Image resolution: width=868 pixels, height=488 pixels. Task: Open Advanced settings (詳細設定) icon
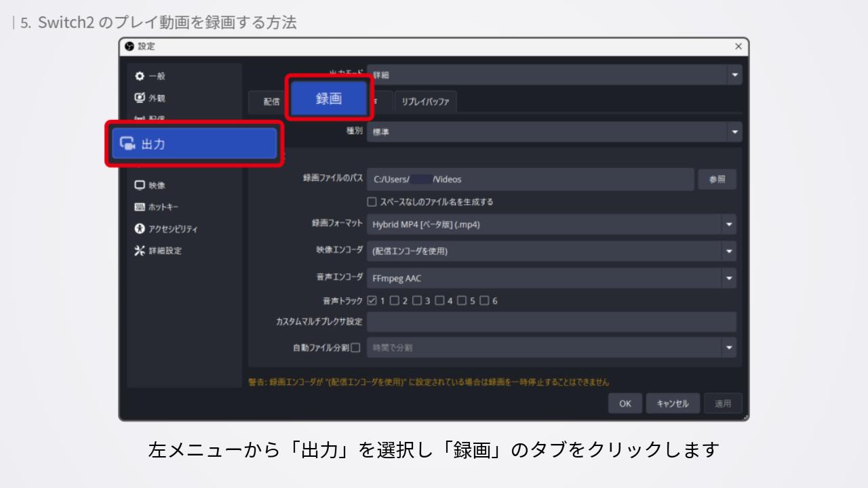point(140,250)
